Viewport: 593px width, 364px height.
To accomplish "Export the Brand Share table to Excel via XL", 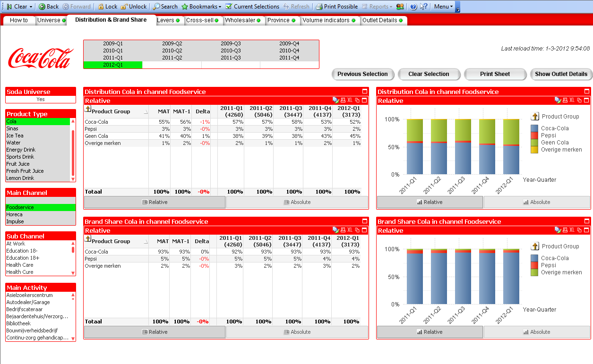I will tap(350, 230).
